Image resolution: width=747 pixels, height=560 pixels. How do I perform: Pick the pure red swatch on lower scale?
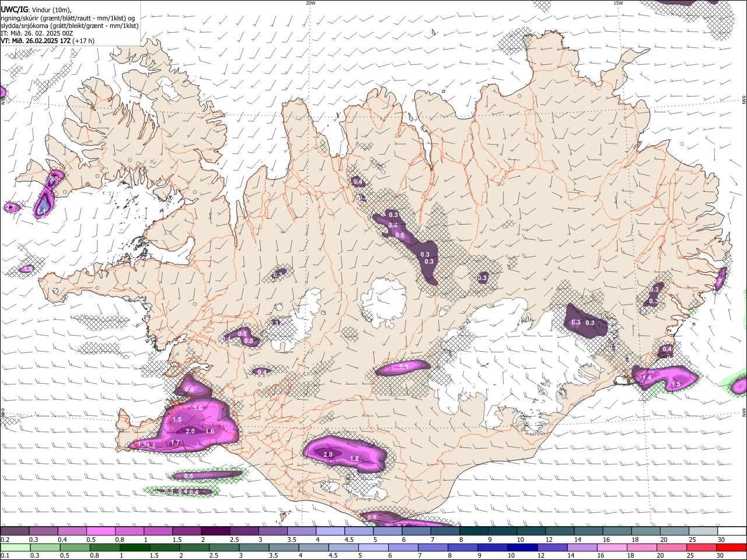point(732,548)
